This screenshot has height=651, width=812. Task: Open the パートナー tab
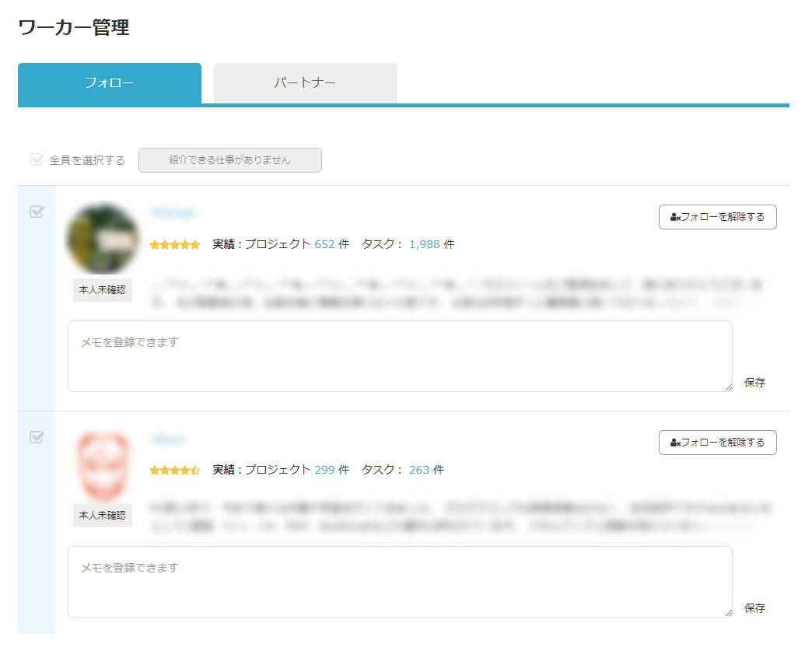pos(305,83)
